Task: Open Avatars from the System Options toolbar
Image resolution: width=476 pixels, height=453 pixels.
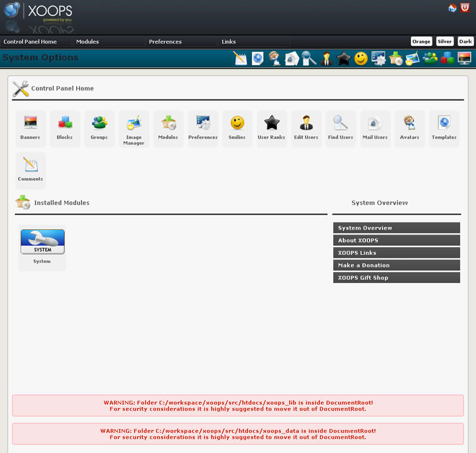Action: [275, 58]
